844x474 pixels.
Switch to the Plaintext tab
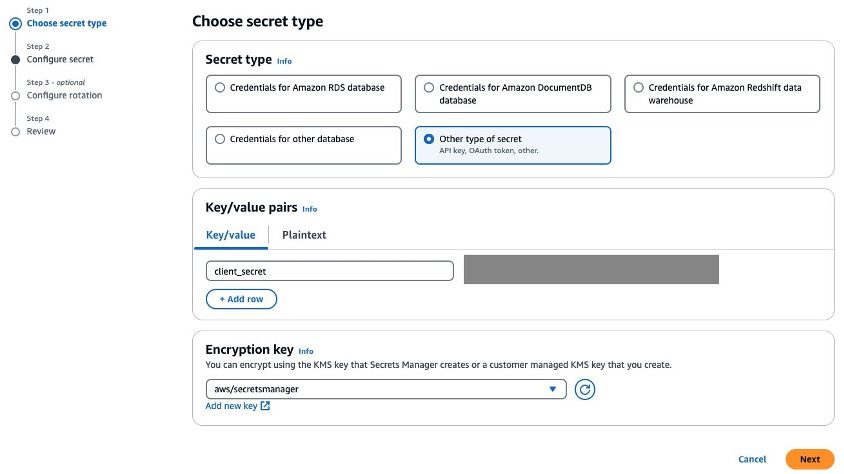pyautogui.click(x=304, y=235)
